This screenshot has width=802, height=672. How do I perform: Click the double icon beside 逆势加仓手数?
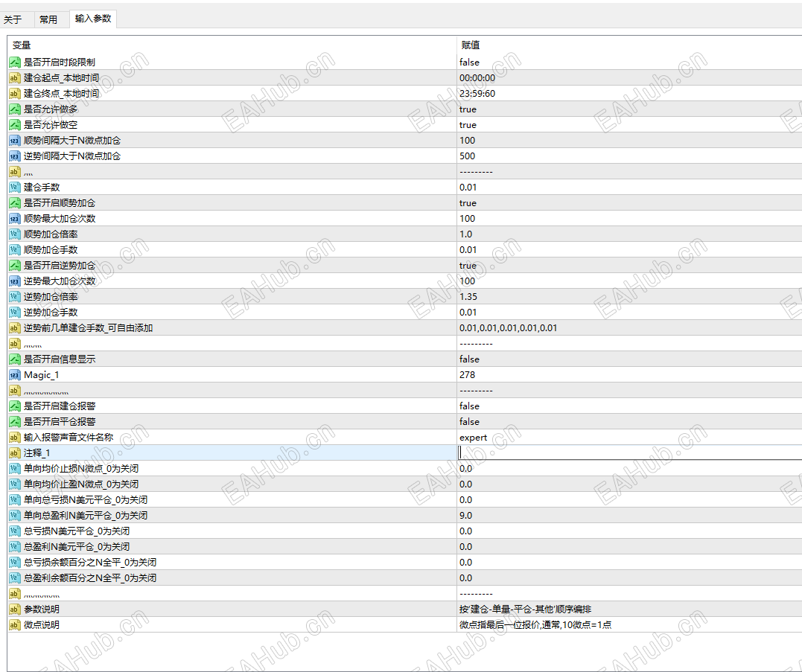[x=15, y=313]
